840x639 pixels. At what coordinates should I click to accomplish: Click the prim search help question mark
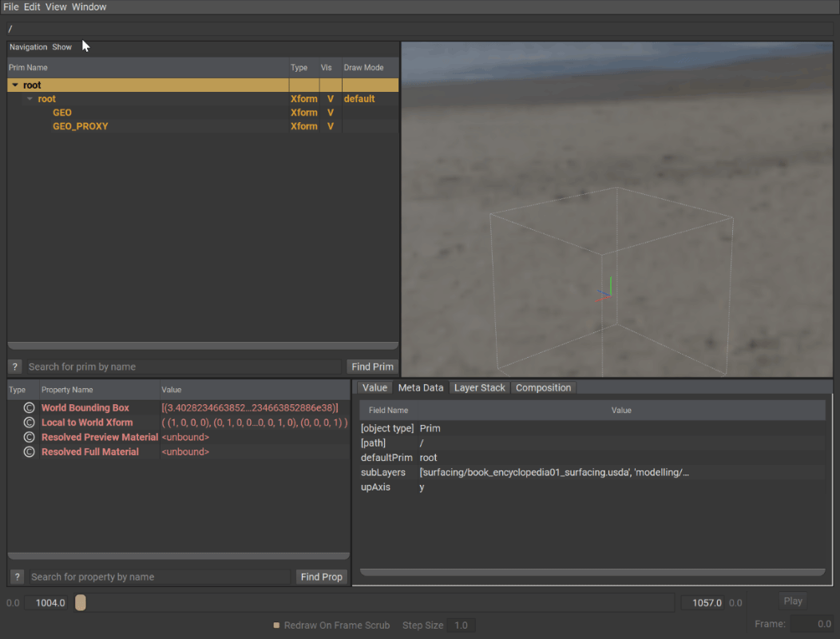pyautogui.click(x=15, y=367)
